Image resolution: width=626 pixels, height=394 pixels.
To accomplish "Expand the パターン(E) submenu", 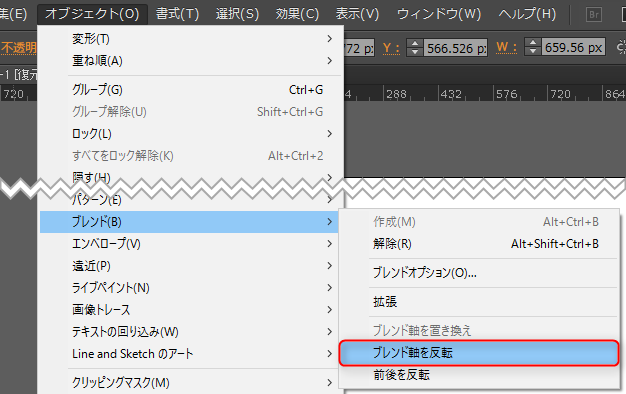I will pyautogui.click(x=190, y=200).
